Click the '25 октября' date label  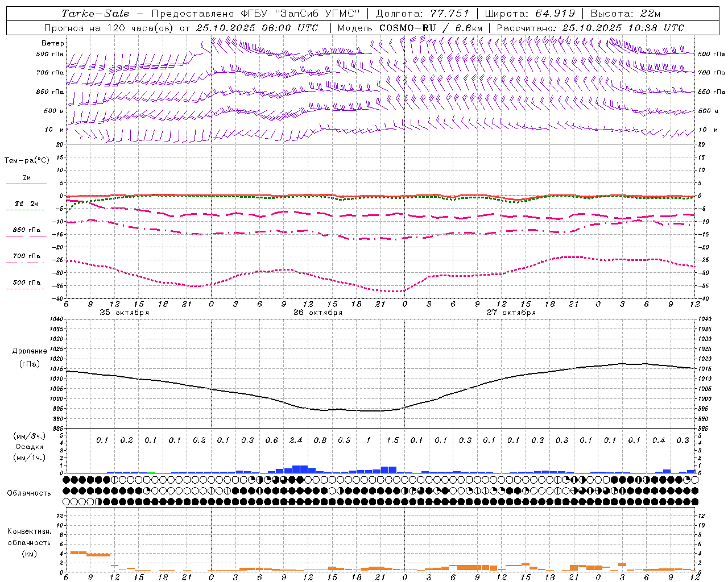[x=125, y=312]
